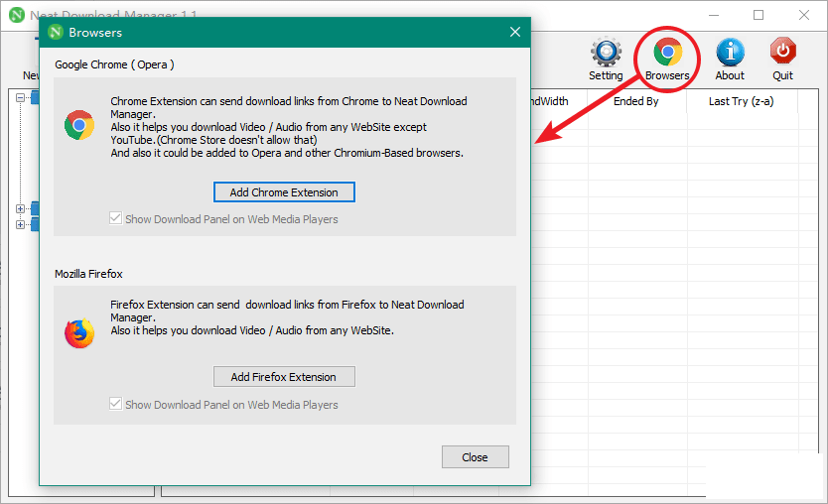Click the Browsers Chrome icon in toolbar
This screenshot has height=504, width=828.
click(667, 52)
